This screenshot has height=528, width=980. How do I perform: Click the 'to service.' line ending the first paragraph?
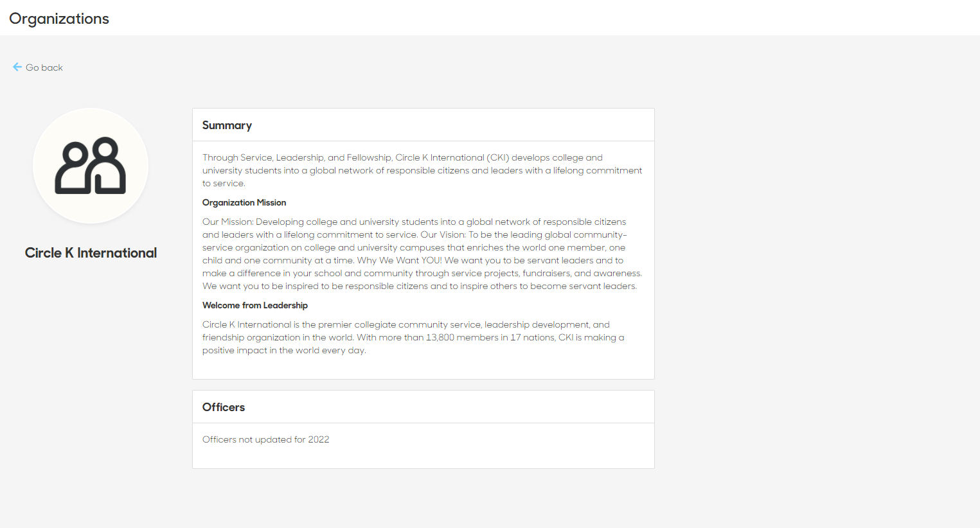click(224, 183)
